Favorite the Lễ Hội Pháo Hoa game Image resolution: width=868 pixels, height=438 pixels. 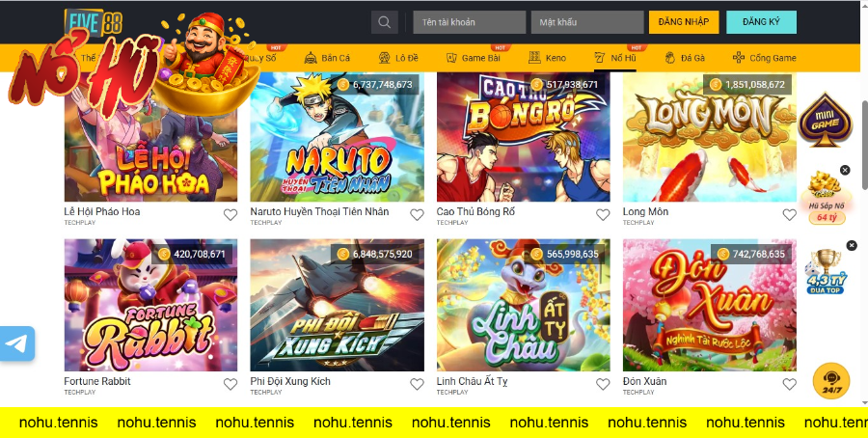click(231, 215)
